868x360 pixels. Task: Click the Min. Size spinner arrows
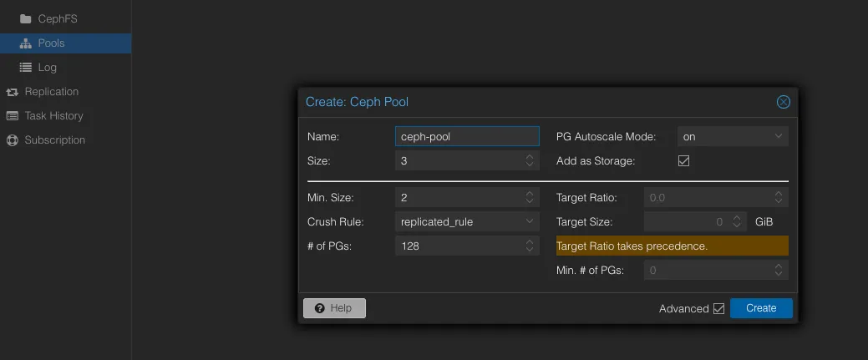530,197
